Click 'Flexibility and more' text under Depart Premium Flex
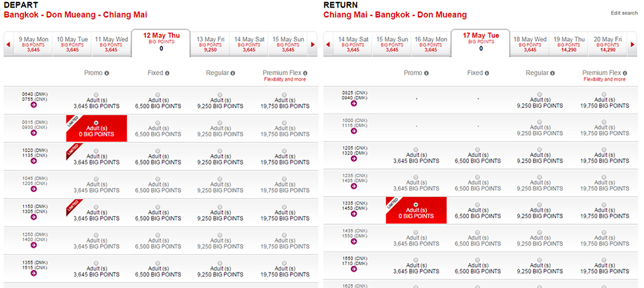 pyautogui.click(x=285, y=79)
